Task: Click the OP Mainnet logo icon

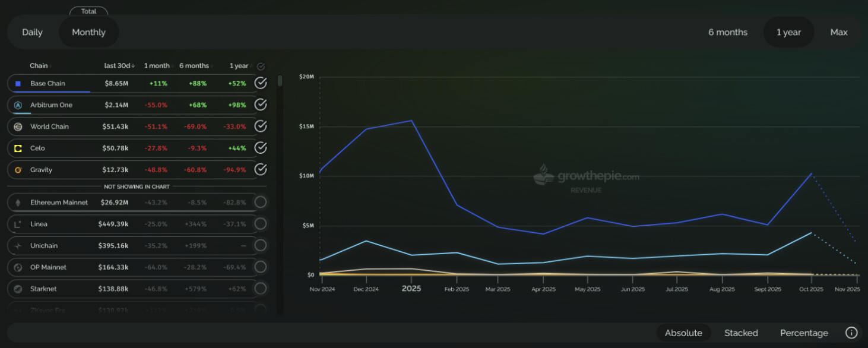Action: (18, 267)
